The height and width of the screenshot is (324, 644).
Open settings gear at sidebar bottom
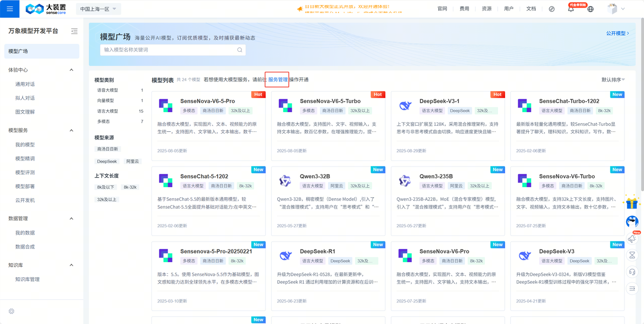[x=12, y=311]
